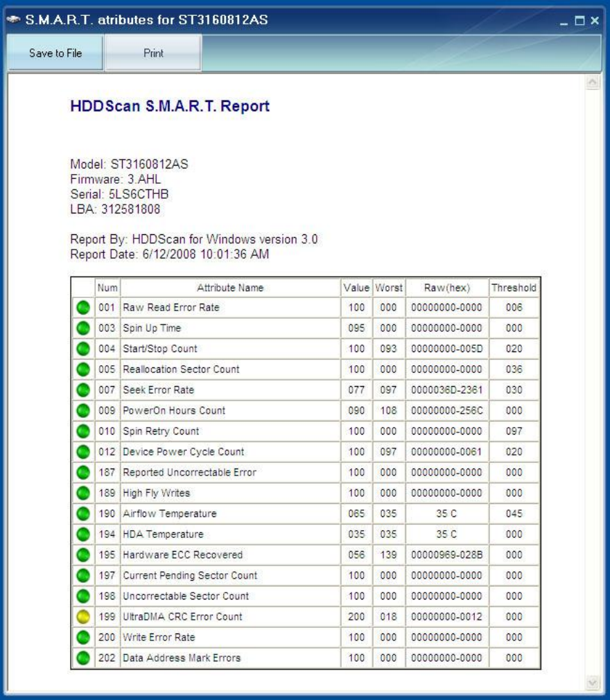Viewport: 610px width, 700px height.
Task: Click green status icon for Seek Error Rate
Action: click(x=83, y=390)
